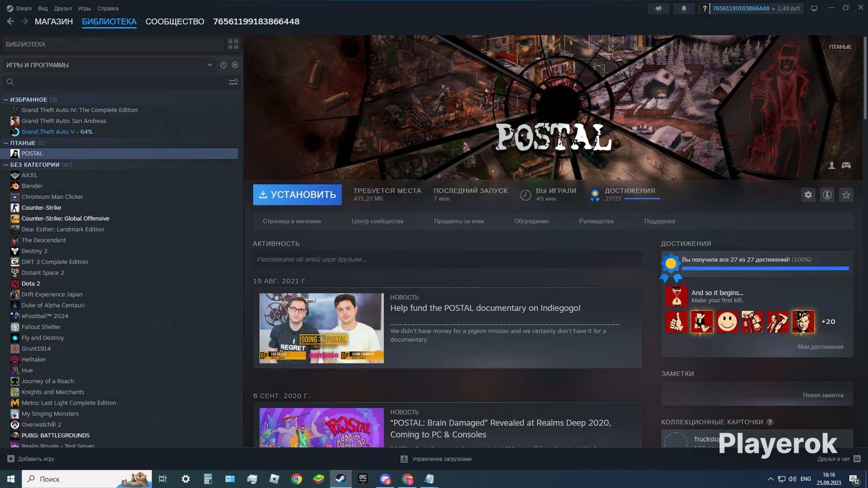868x488 pixels.
Task: Open the POSTAL manage gear icon
Action: (x=808, y=195)
